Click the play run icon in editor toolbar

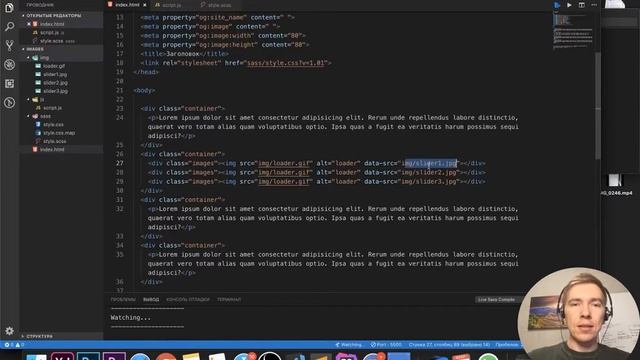pos(569,5)
